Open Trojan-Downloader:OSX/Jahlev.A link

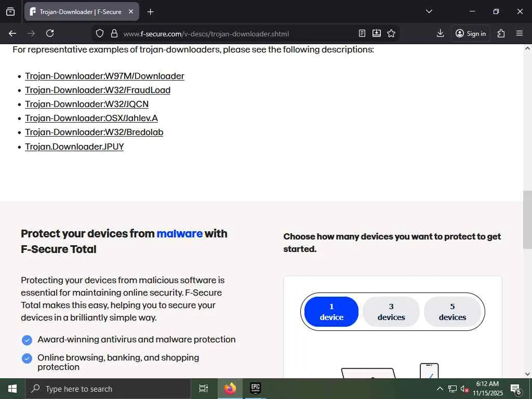pos(91,118)
